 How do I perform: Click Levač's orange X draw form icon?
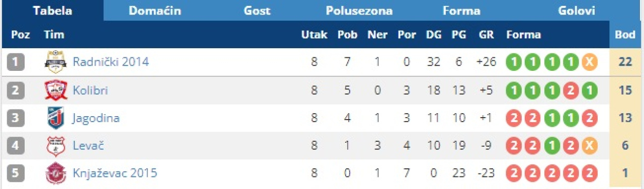pyautogui.click(x=590, y=146)
